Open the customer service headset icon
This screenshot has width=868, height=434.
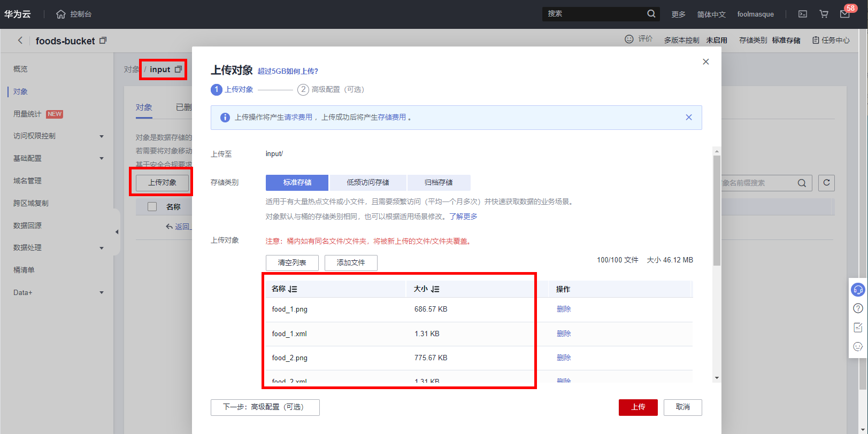[858, 290]
